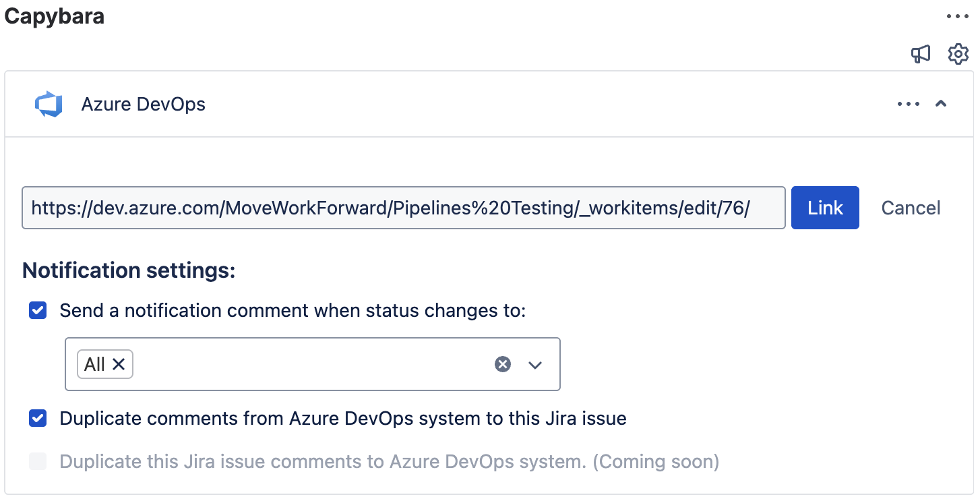Click inside the status selection combo box
This screenshot has width=980, height=499.
pyautogui.click(x=310, y=364)
